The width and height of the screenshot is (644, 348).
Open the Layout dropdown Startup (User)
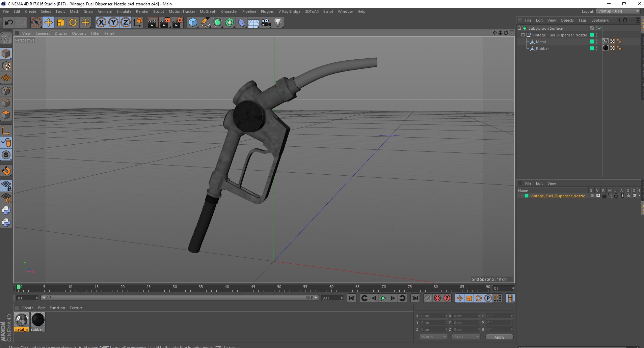618,11
